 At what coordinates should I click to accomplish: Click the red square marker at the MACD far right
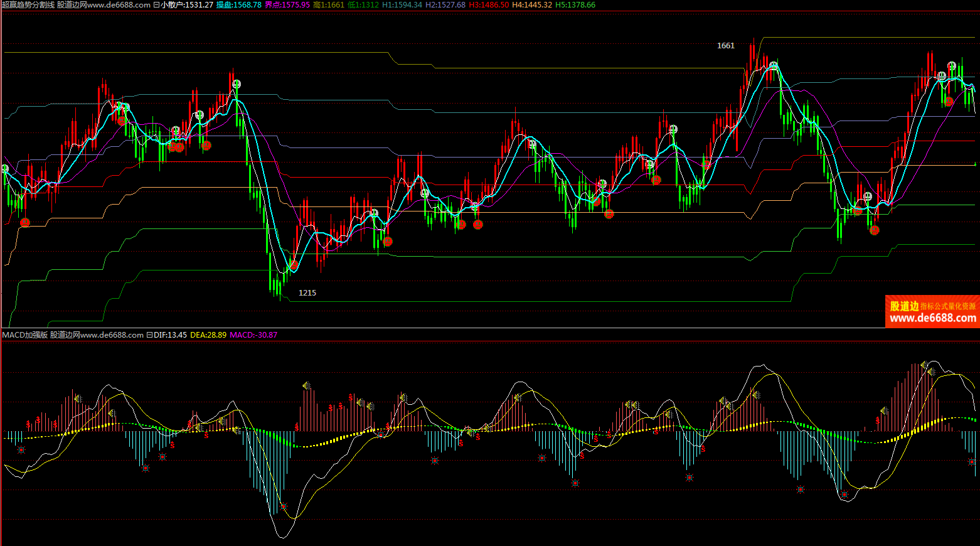pos(972,463)
